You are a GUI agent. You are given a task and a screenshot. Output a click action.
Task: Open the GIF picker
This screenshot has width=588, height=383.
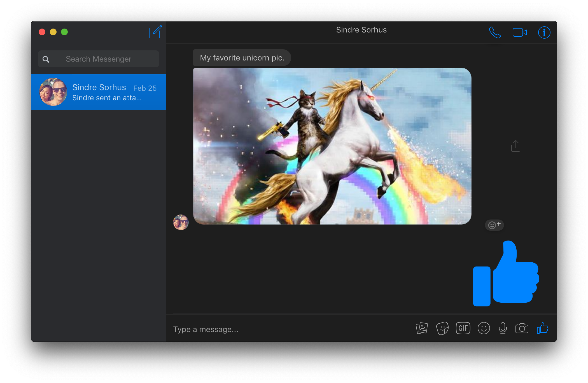(x=463, y=328)
